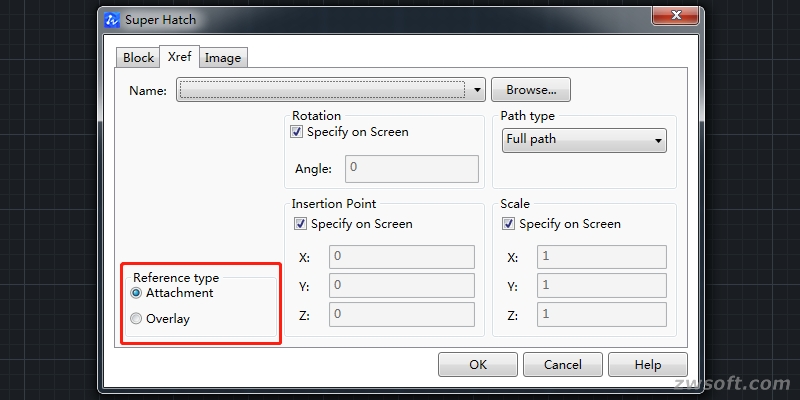Screen dimensions: 800x400
Task: Click the Scale Y input field
Action: [x=601, y=286]
